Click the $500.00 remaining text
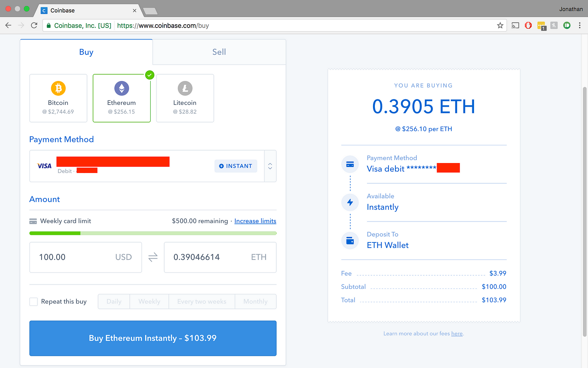Image resolution: width=588 pixels, height=368 pixels. [x=200, y=221]
